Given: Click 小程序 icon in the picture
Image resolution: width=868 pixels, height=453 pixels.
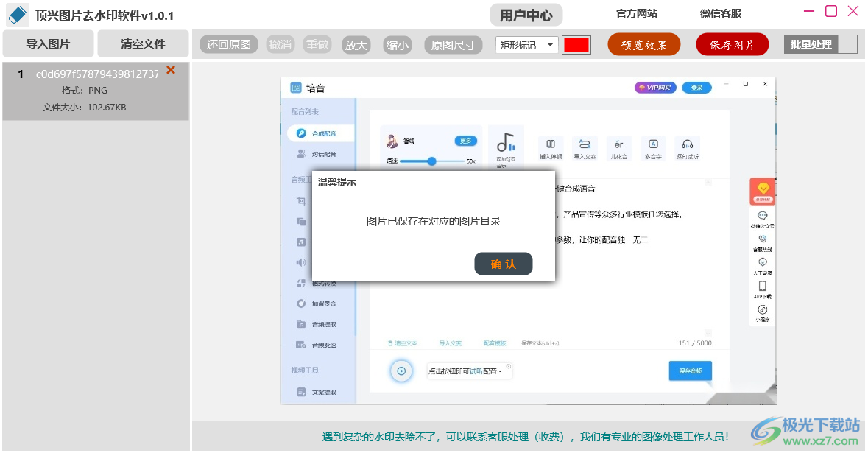Looking at the screenshot, I should (762, 309).
